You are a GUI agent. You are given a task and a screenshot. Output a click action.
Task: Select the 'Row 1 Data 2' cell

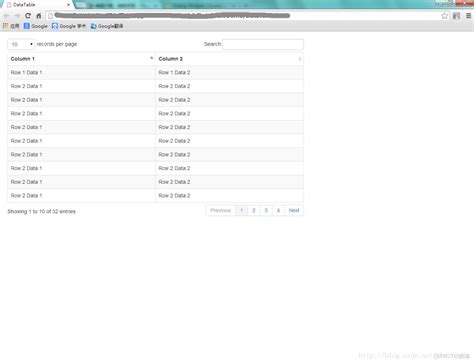tap(229, 72)
